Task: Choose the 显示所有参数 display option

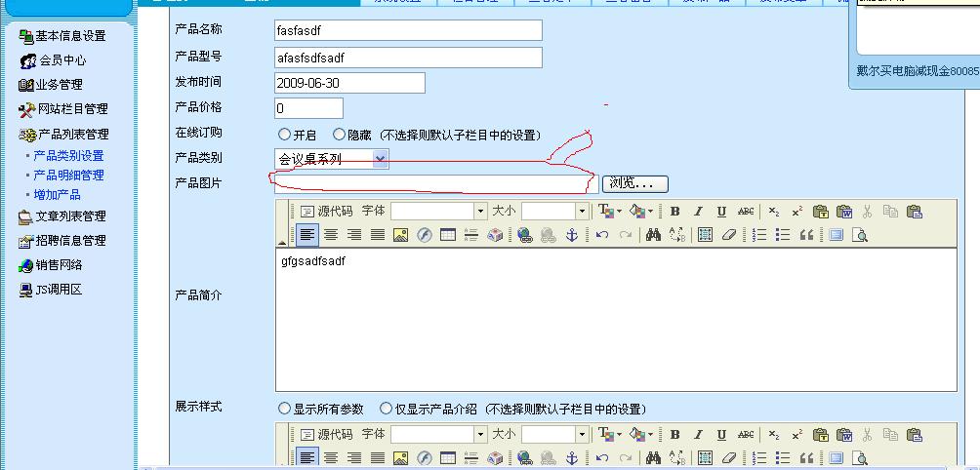Action: tap(284, 409)
